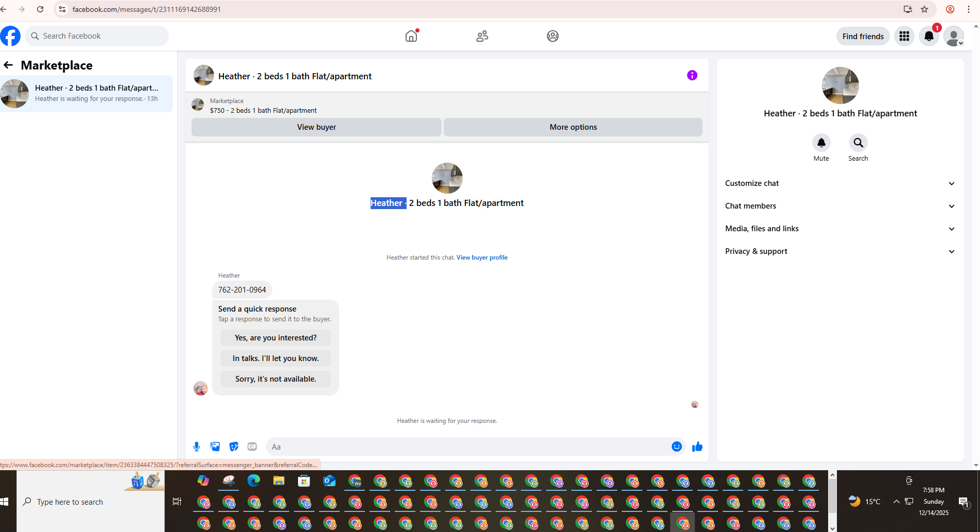
Task: Expand Media, files and links section
Action: 840,229
